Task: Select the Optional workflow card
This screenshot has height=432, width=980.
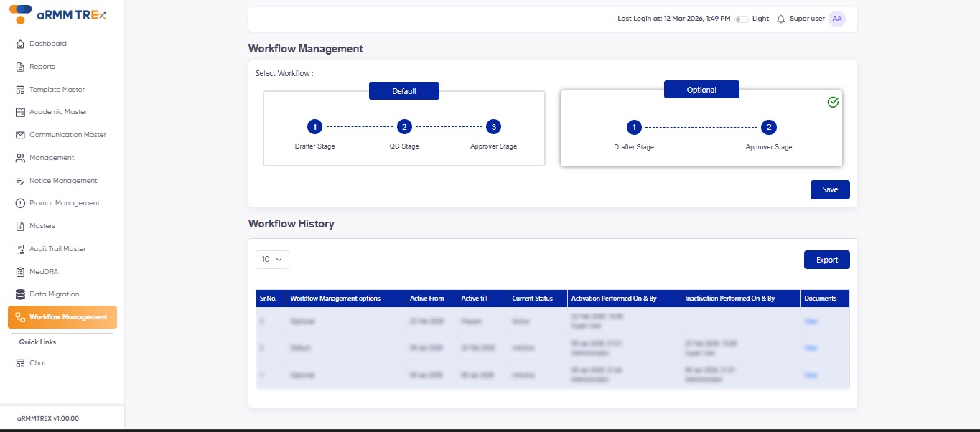Action: (x=701, y=128)
